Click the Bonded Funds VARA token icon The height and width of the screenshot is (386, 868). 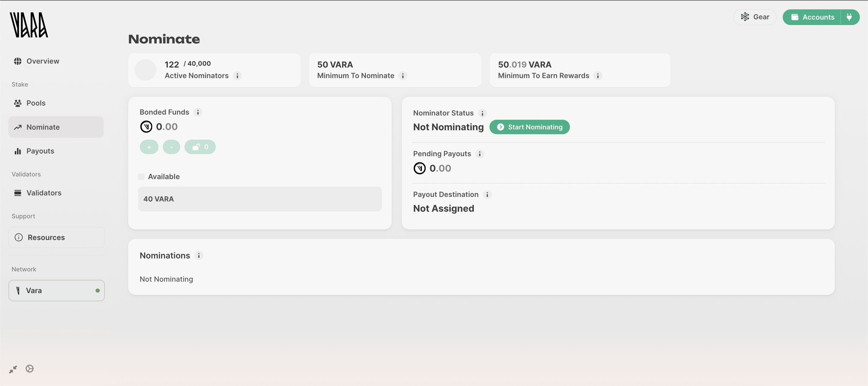146,127
